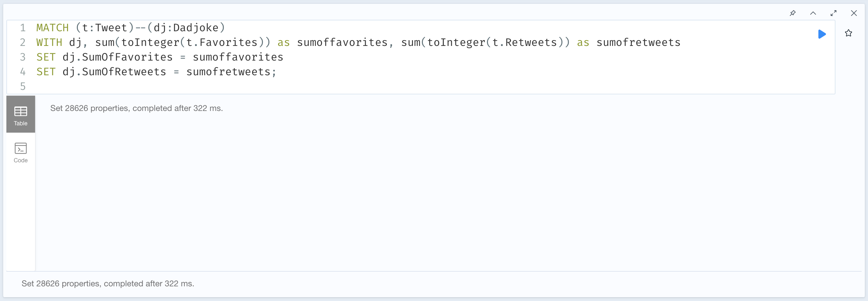
Task: Click on sumofretweets; at end of line 4
Action: 231,72
